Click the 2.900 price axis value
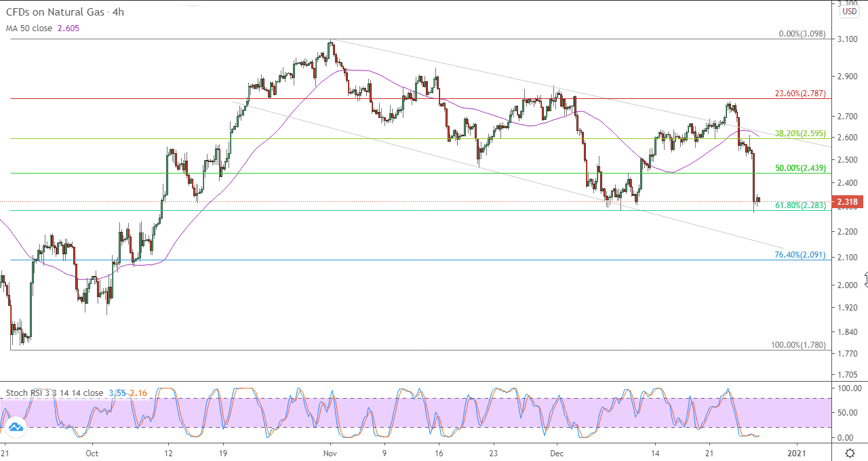868x461 pixels. coord(849,77)
